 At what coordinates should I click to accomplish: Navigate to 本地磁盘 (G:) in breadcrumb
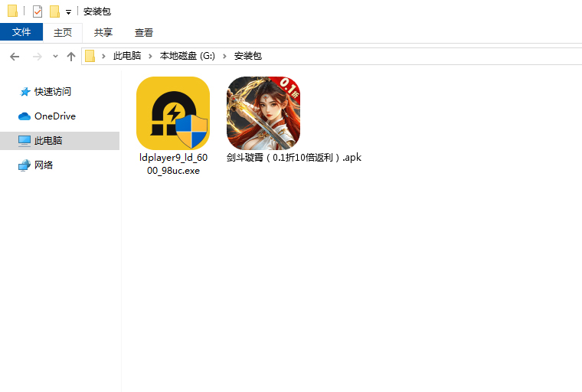pos(187,57)
